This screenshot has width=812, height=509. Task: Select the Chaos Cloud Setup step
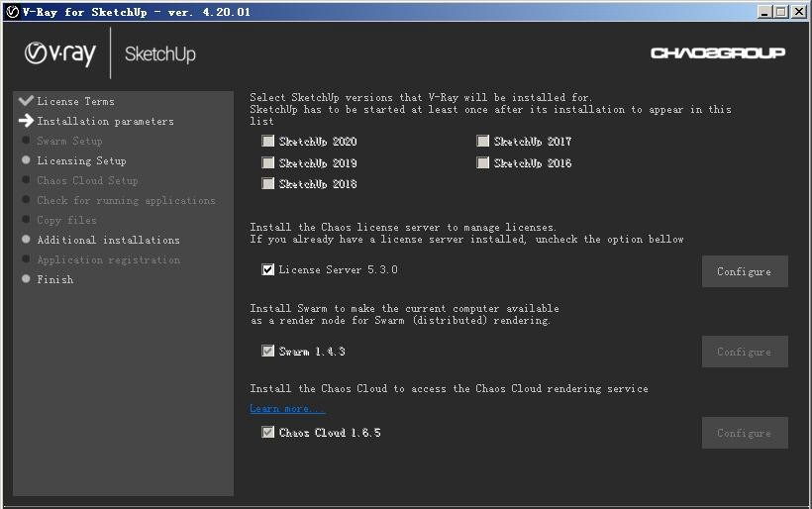[x=87, y=180]
